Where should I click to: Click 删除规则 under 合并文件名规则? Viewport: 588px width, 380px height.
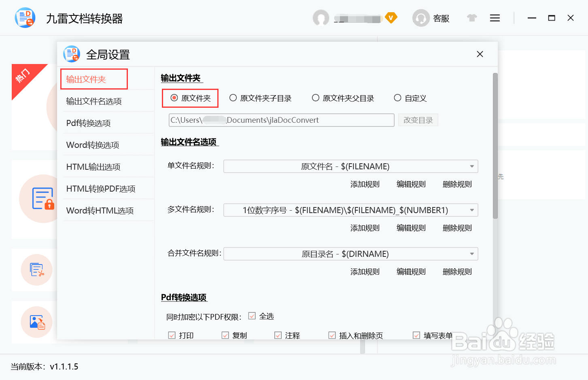(457, 272)
